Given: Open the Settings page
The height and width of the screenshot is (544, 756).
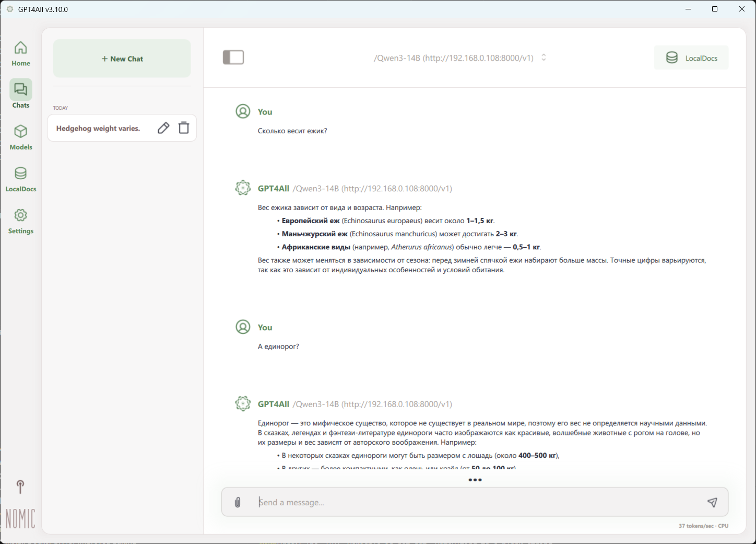Looking at the screenshot, I should point(21,221).
